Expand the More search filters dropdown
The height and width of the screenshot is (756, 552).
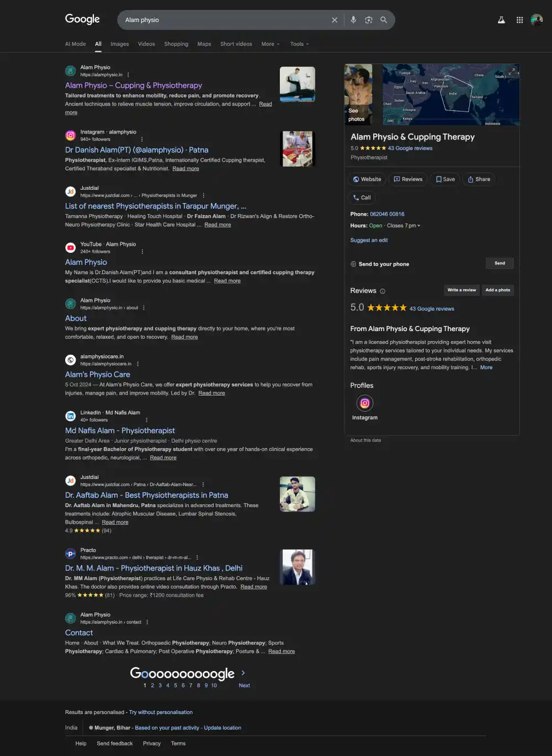click(270, 44)
